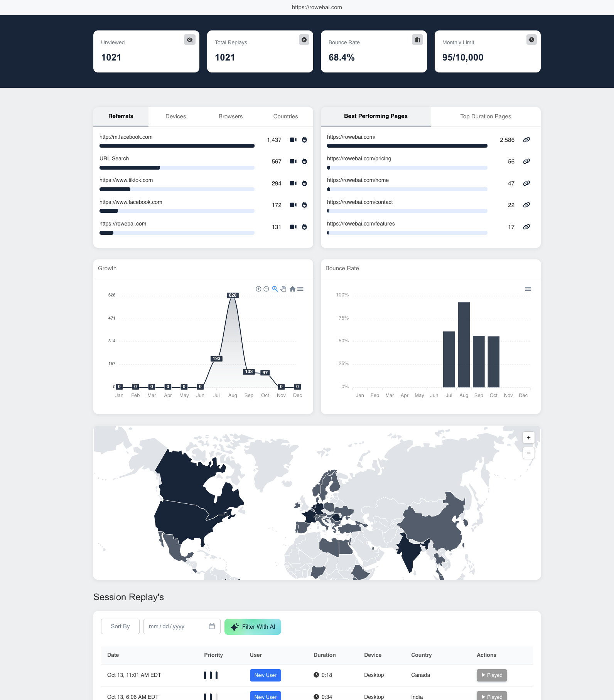Image resolution: width=614 pixels, height=700 pixels.
Task: Click link icon for https://rowebai.com/home page
Action: (526, 183)
